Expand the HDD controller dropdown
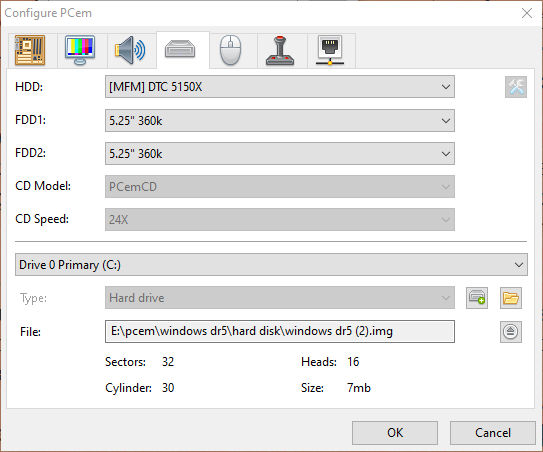Image resolution: width=543 pixels, height=452 pixels. point(280,87)
